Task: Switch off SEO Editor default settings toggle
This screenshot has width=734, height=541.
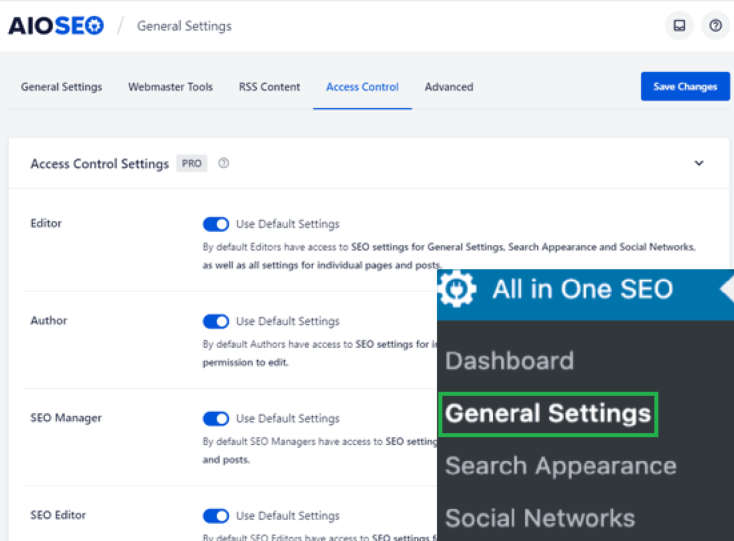Action: [216, 515]
